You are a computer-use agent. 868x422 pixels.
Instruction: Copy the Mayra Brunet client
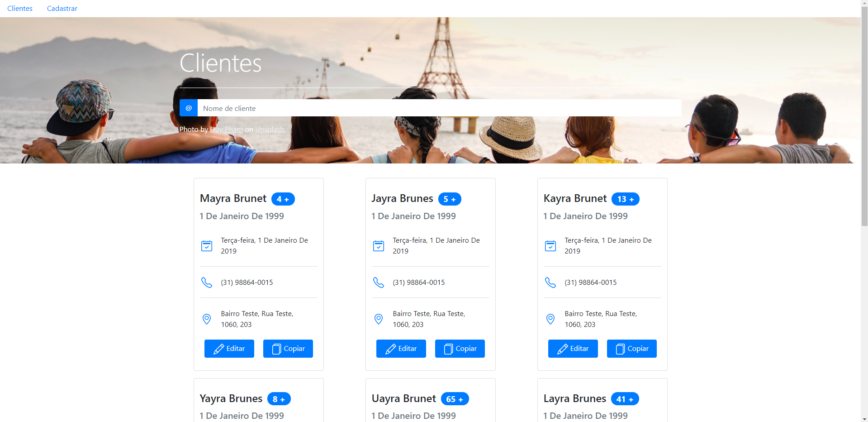(288, 349)
